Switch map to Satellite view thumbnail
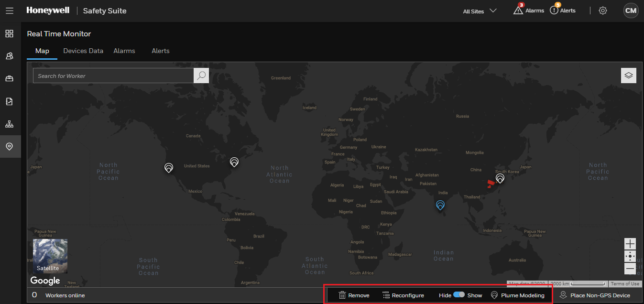Viewport: 644px width, 304px height. coord(50,256)
